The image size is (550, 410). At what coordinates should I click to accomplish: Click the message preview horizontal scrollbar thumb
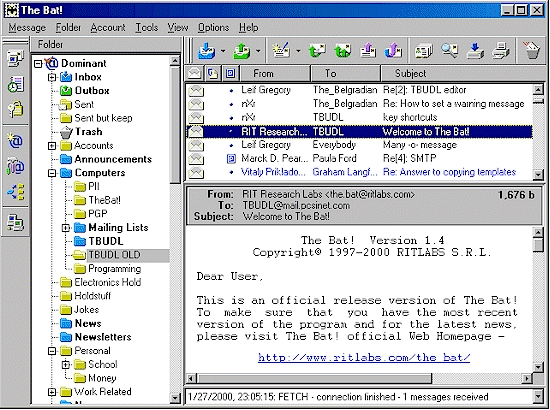(315, 378)
